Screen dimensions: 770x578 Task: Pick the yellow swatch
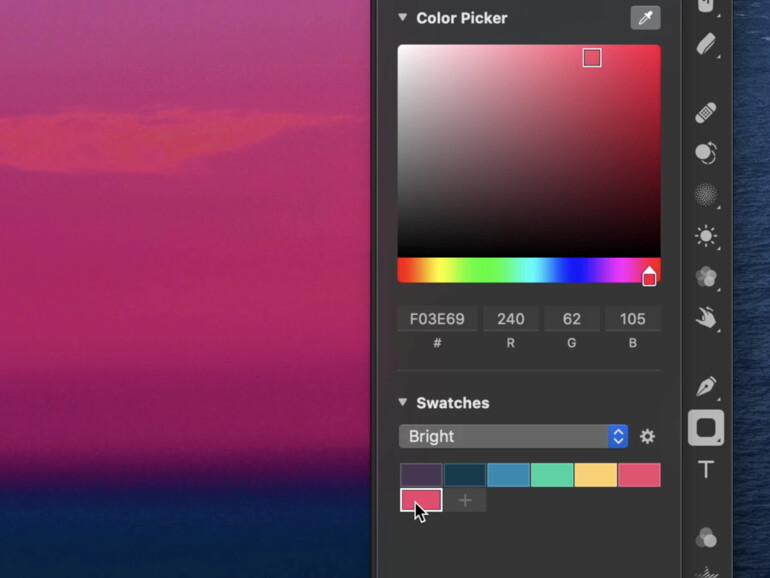tap(596, 475)
